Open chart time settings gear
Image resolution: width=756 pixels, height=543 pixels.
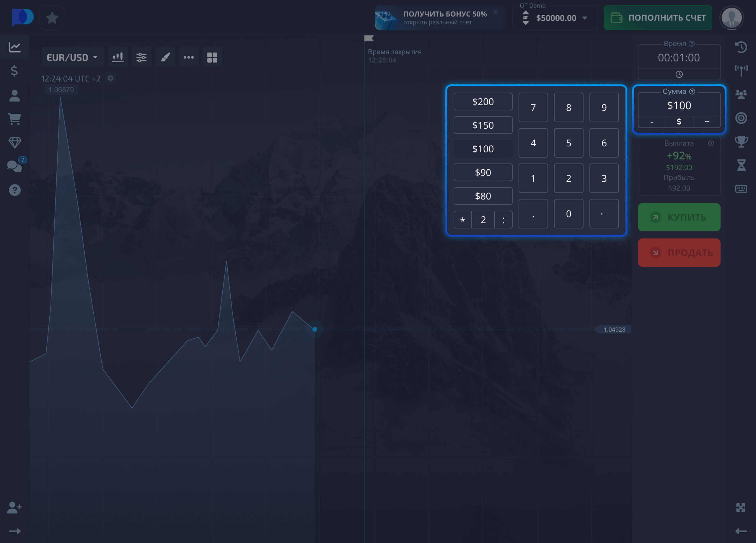[110, 78]
